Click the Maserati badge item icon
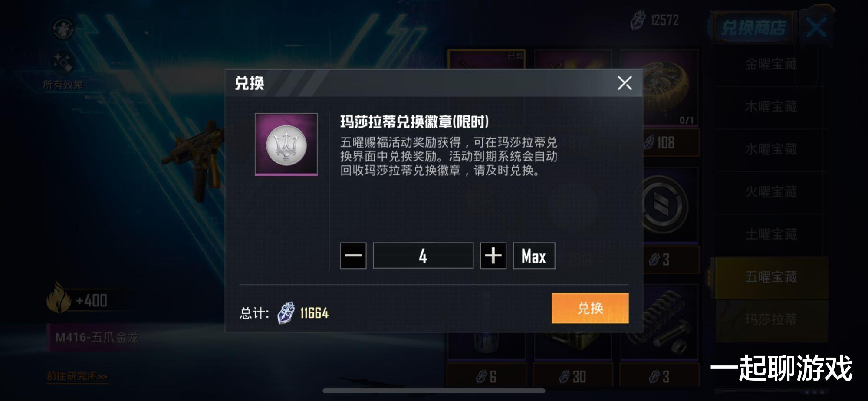The image size is (868, 401). 286,145
